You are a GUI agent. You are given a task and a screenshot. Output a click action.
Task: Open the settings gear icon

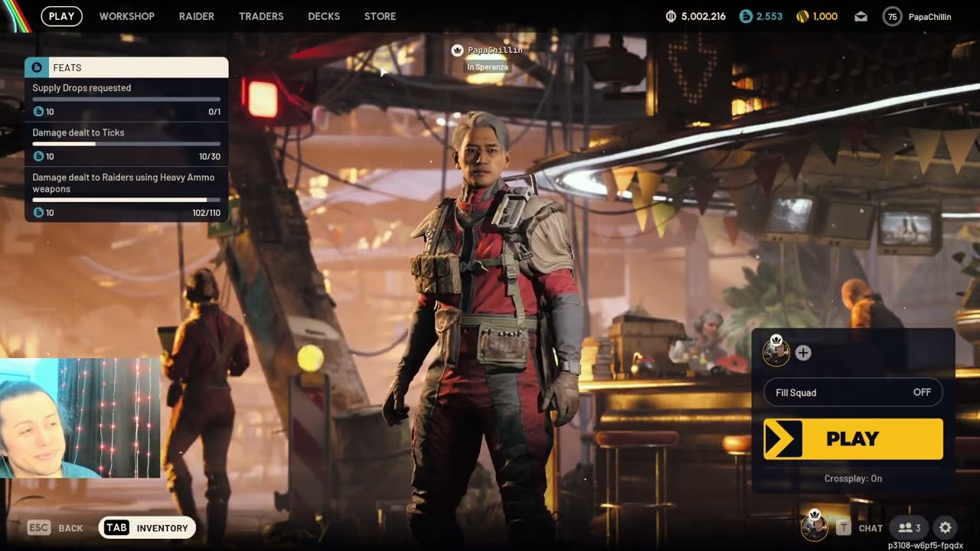click(946, 527)
